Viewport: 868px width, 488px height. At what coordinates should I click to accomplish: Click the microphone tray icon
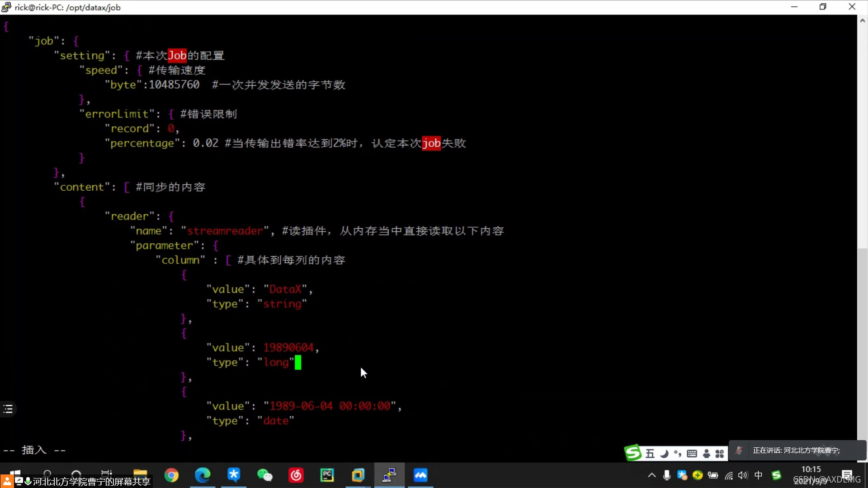[x=667, y=475]
